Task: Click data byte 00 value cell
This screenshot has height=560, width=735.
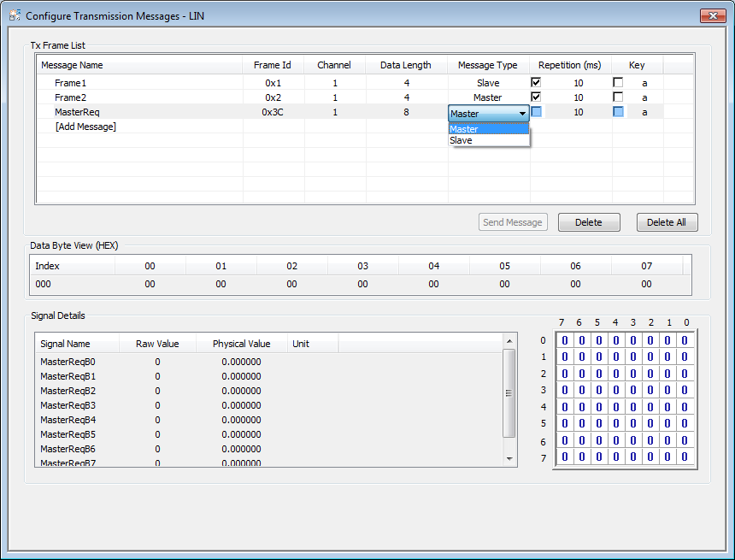Action: 150,284
